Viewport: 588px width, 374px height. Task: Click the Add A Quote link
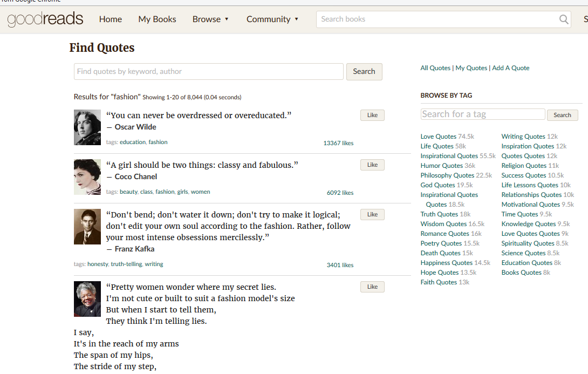(511, 68)
